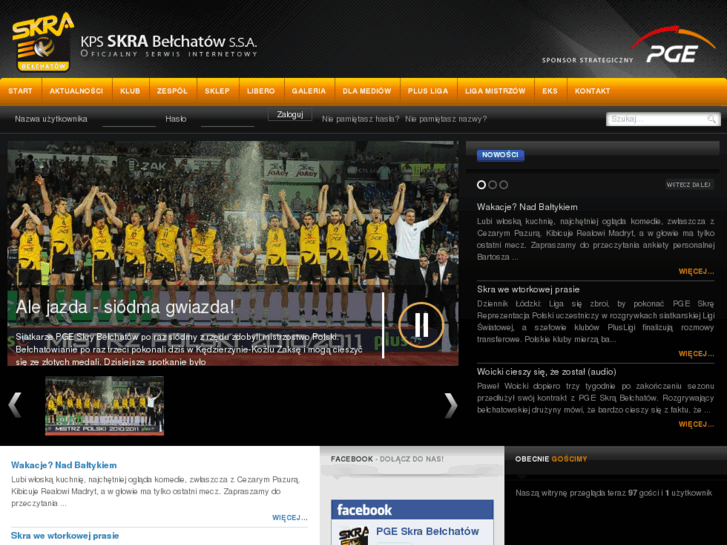This screenshot has height=545, width=727.
Task: Open the LIBERO menu item
Action: tap(261, 91)
